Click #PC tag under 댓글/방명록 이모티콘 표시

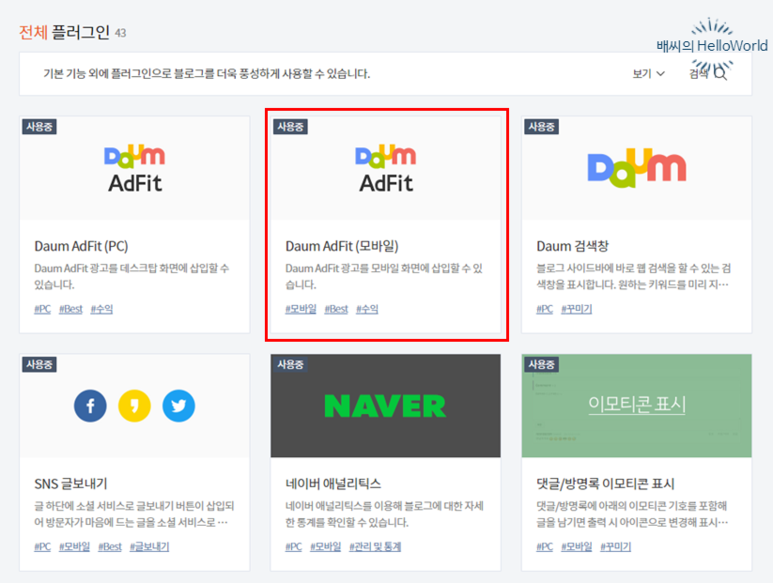545,547
